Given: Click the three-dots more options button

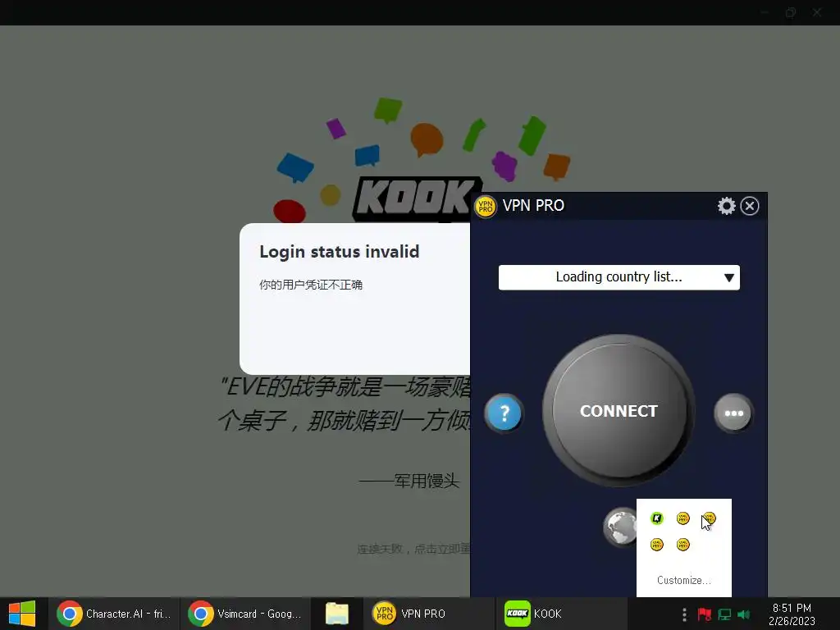Looking at the screenshot, I should 733,413.
